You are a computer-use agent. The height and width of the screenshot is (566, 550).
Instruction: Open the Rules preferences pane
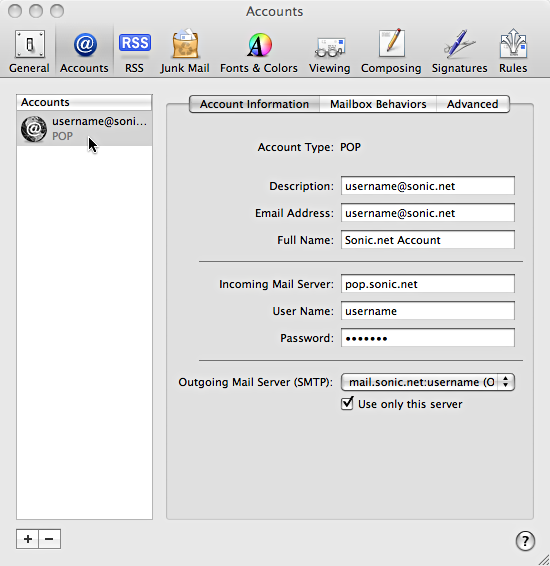pyautogui.click(x=513, y=51)
